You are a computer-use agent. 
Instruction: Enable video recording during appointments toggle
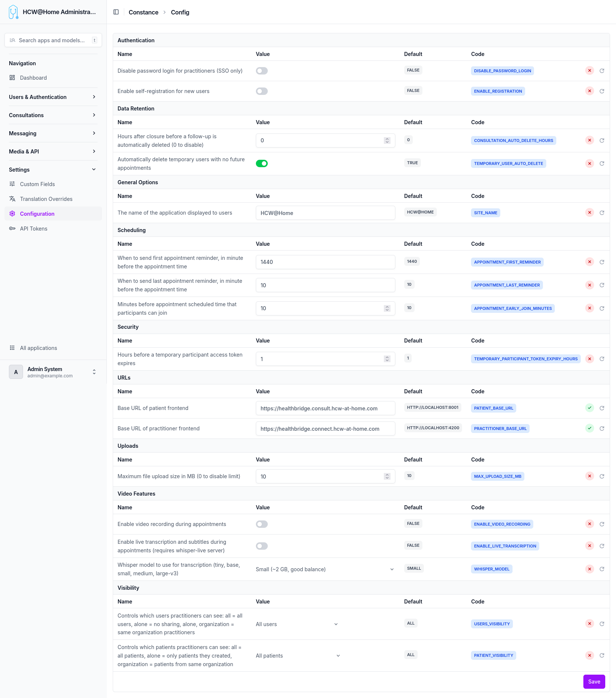[x=261, y=524]
